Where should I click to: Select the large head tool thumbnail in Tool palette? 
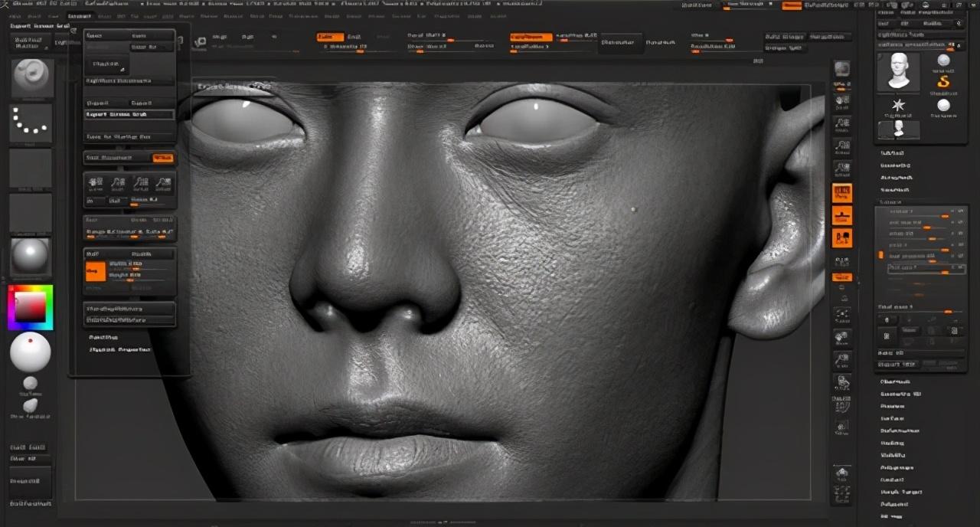[898, 72]
